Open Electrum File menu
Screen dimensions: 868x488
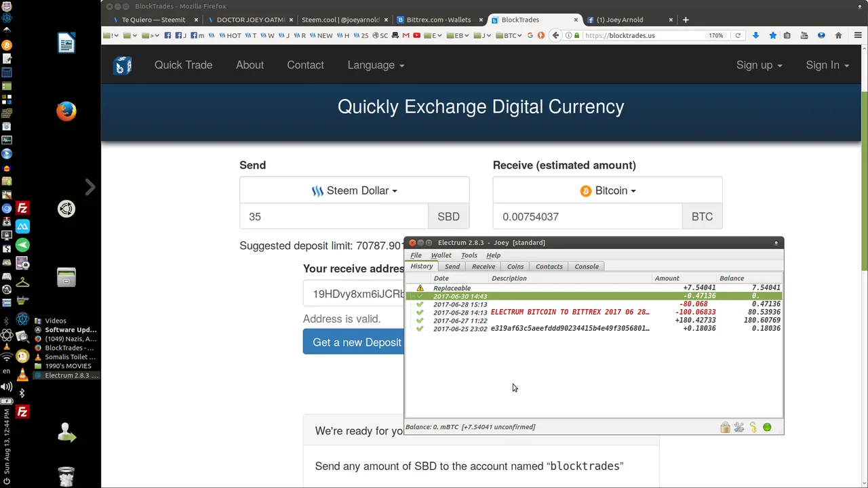pyautogui.click(x=416, y=256)
